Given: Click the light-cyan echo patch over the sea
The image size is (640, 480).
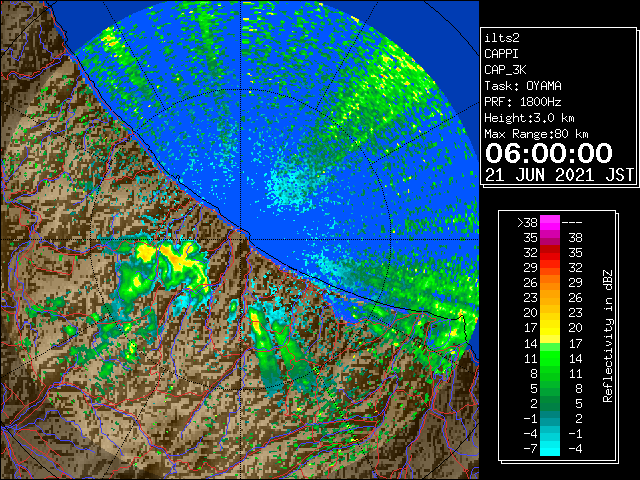Looking at the screenshot, I should (290, 184).
